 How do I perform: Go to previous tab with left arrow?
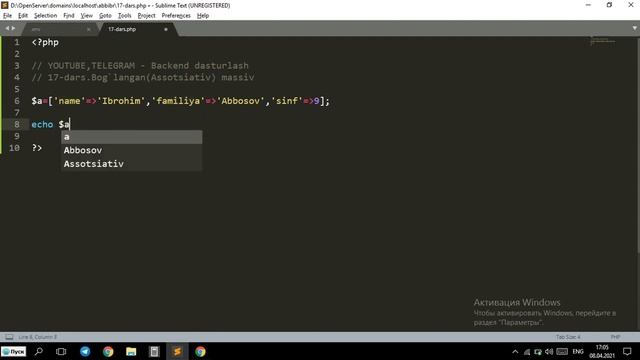[x=7, y=28]
